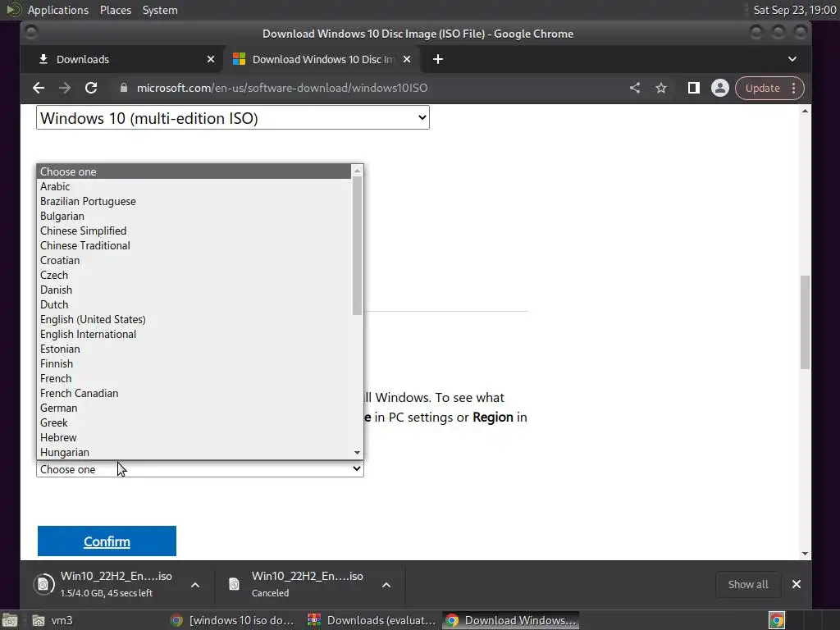Choose Danish from the list
This screenshot has height=630, width=840.
pyautogui.click(x=195, y=290)
